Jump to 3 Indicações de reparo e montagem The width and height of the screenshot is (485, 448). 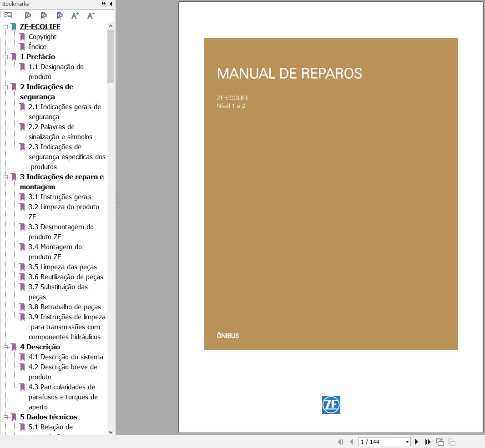pos(62,181)
